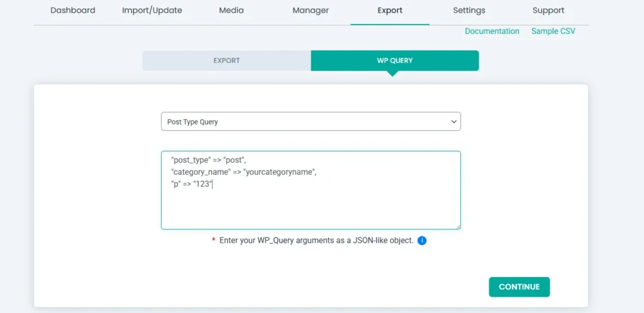Click inside the WP_Query arguments text area
The width and height of the screenshot is (644, 313).
311,207
